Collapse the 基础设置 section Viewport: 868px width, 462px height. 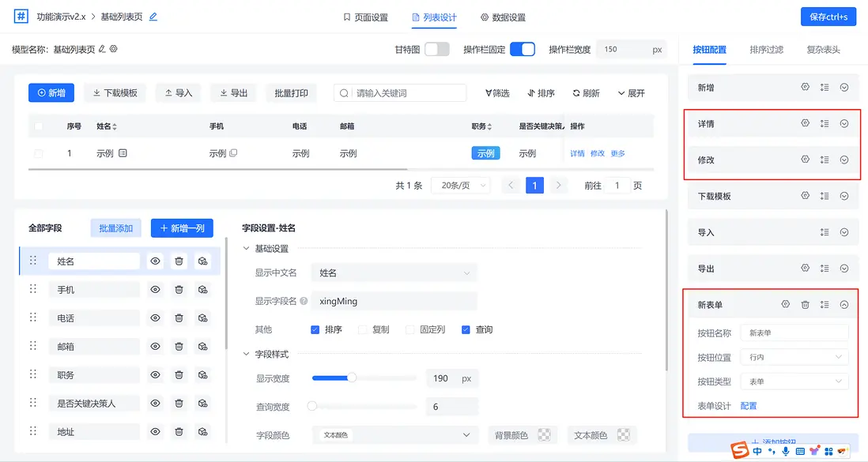[x=247, y=249]
